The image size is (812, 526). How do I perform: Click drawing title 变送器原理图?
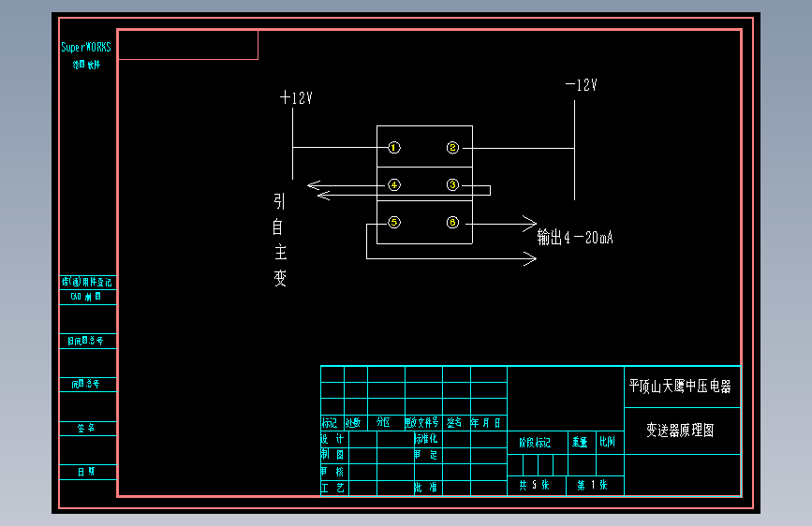pyautogui.click(x=680, y=431)
